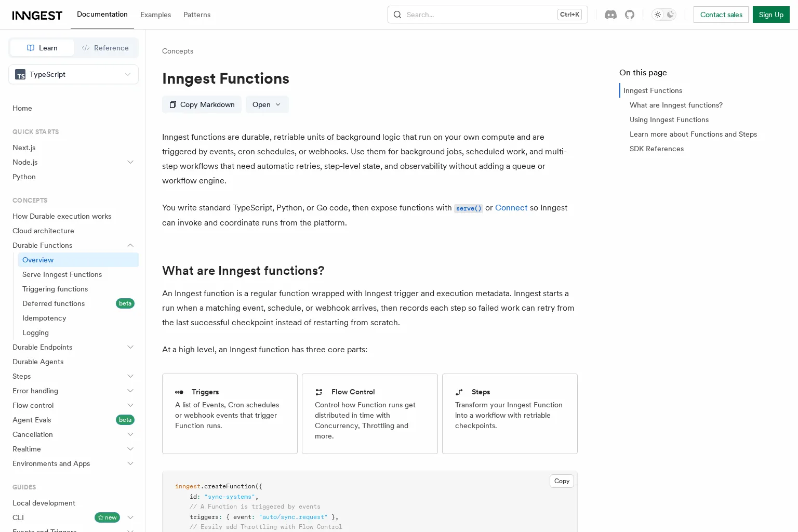
Task: Open Cloud architecture page
Action: tap(43, 231)
